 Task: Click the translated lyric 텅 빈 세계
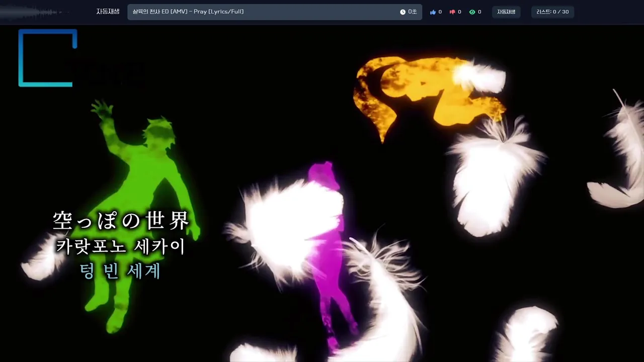120,271
